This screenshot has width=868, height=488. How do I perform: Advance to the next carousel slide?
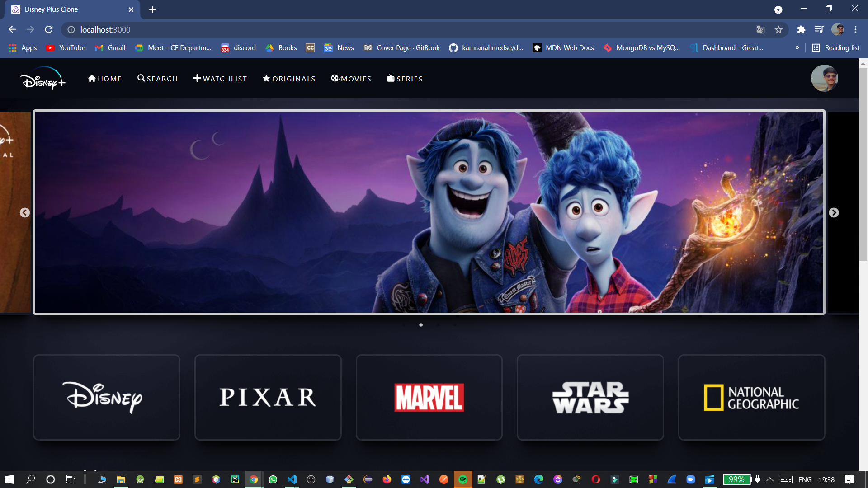tap(834, 212)
